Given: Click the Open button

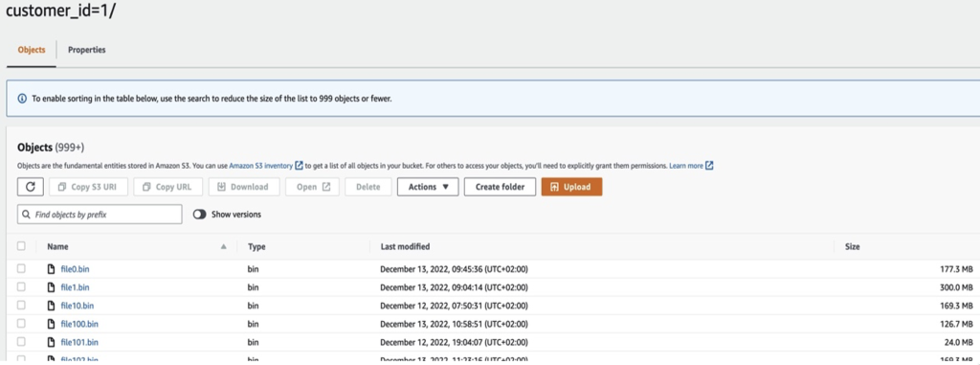Looking at the screenshot, I should (313, 187).
